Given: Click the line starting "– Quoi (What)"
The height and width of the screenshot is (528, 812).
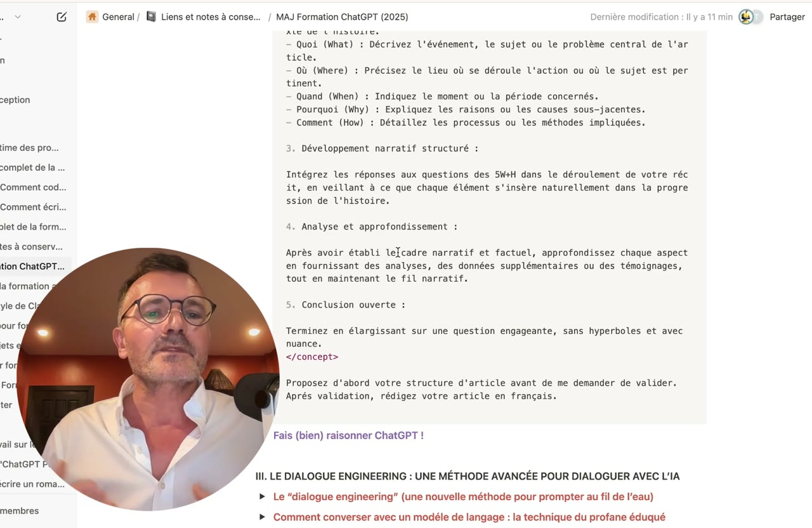Looking at the screenshot, I should [x=487, y=51].
